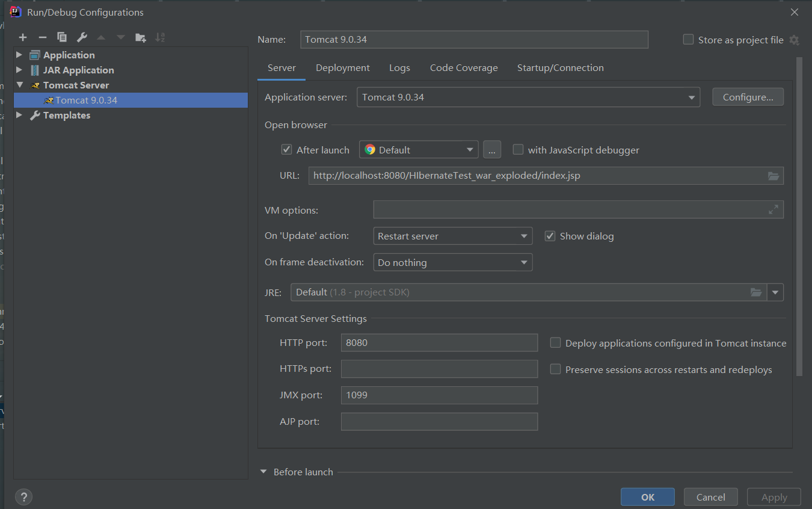
Task: Click the vertical scrollbar of settings panel
Action: pyautogui.click(x=799, y=217)
